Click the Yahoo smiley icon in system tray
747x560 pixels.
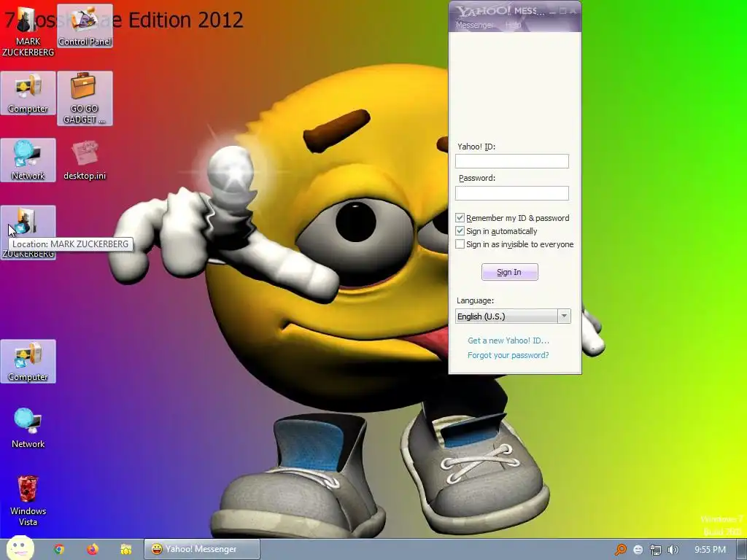click(x=638, y=550)
